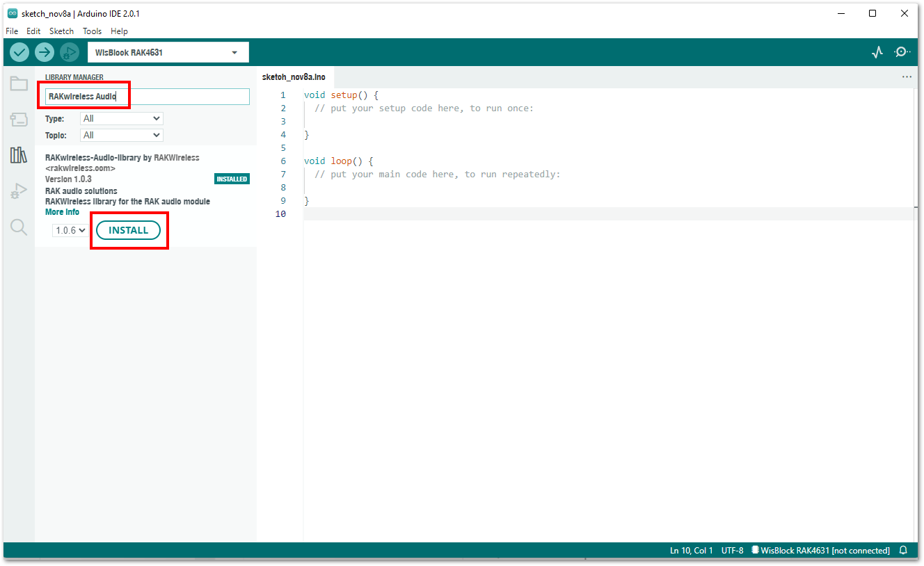Open the Type filter dropdown
The height and width of the screenshot is (566, 924).
point(121,119)
